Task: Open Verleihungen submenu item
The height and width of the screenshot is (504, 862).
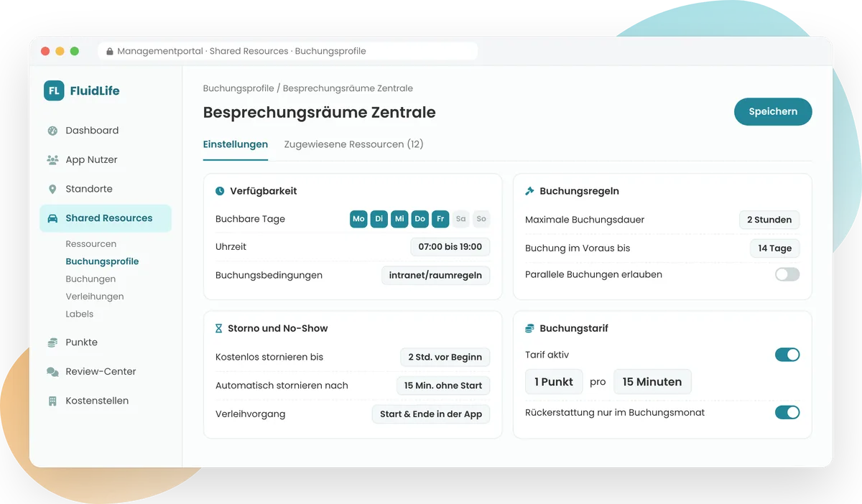Action: (95, 297)
